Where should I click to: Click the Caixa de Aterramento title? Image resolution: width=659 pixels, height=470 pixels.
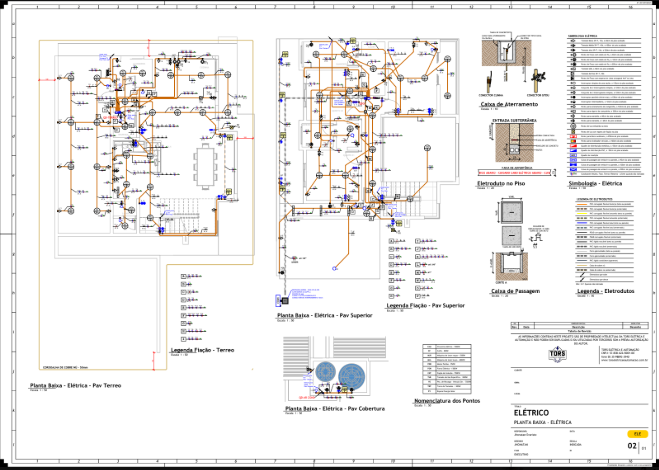click(x=509, y=104)
